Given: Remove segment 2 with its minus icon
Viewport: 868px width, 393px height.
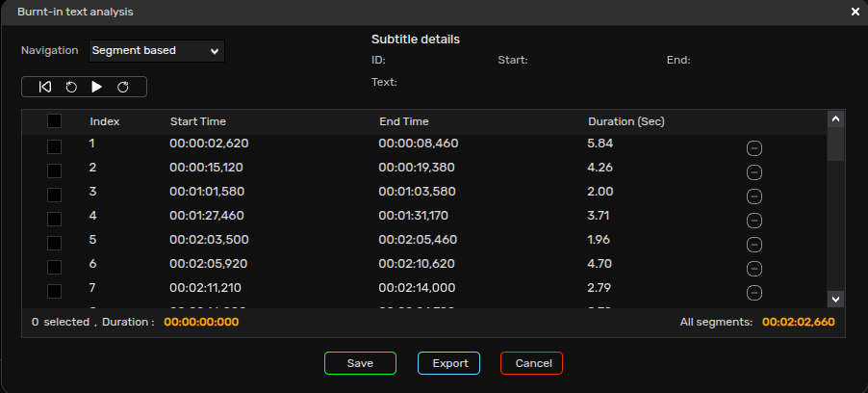Looking at the screenshot, I should click(753, 172).
